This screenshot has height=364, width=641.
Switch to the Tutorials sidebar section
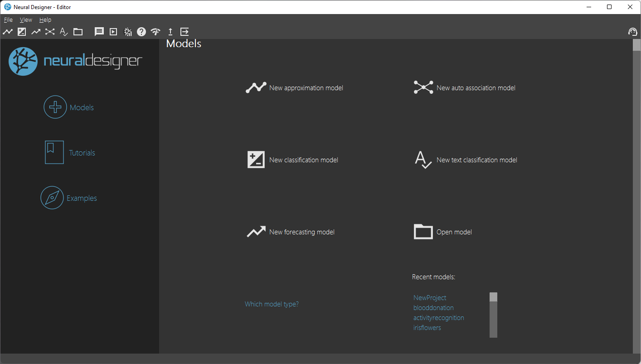(82, 152)
